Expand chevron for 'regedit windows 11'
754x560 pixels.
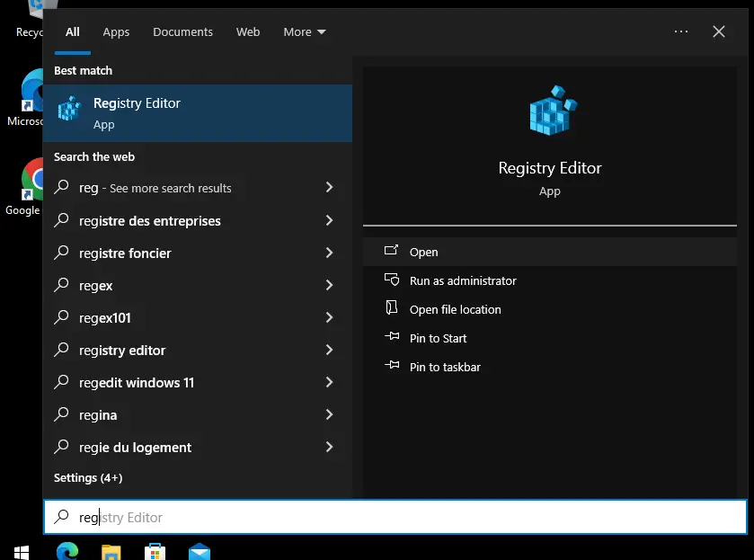pos(330,382)
